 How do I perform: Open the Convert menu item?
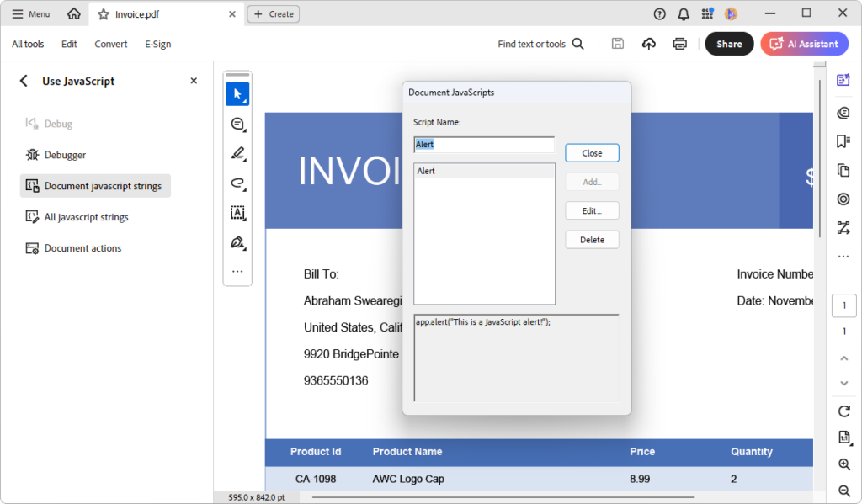click(110, 44)
